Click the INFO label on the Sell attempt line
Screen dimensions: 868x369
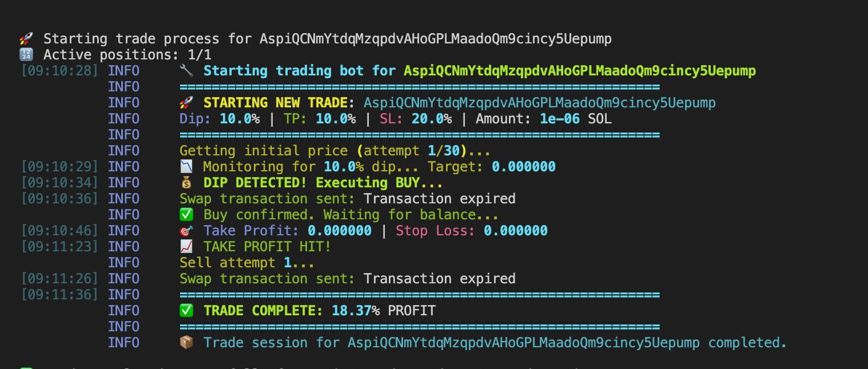point(124,262)
